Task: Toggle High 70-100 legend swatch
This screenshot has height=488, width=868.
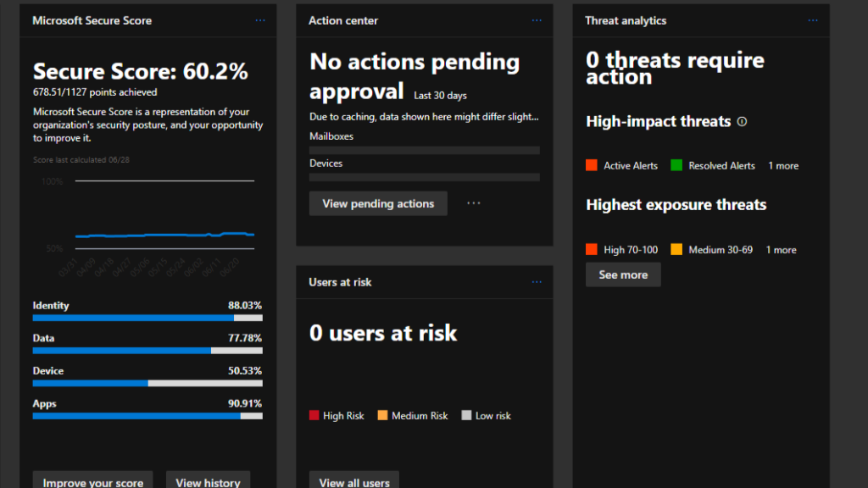Action: click(x=591, y=250)
